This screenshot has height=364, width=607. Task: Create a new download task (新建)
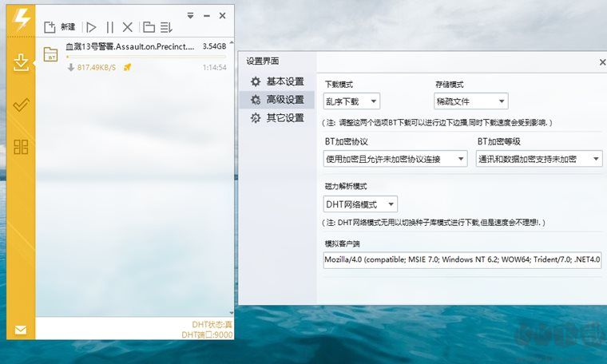point(60,27)
